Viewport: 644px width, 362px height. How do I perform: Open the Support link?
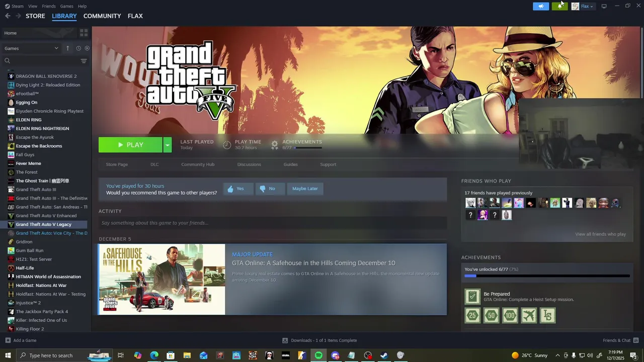328,164
